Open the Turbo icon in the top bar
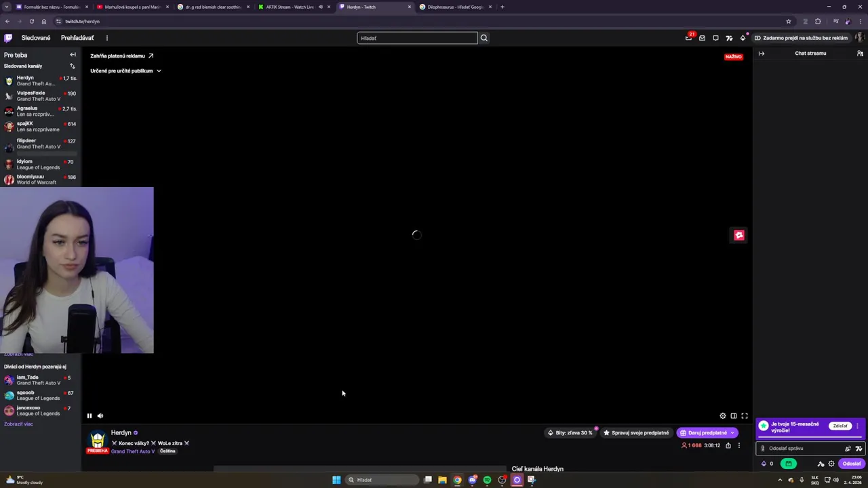 tap(729, 38)
